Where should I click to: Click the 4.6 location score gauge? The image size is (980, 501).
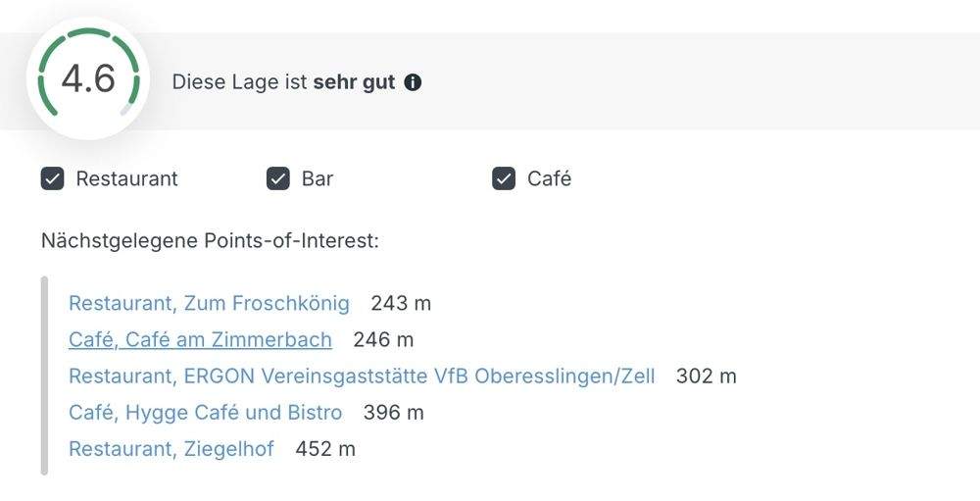88,79
